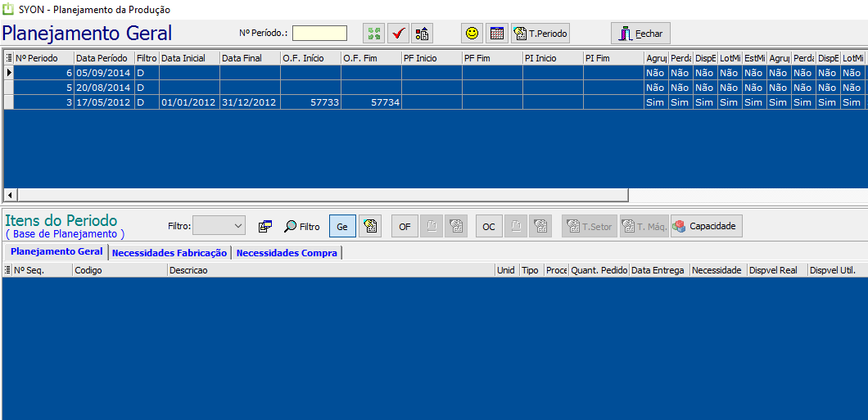This screenshot has height=420, width=868.
Task: Click the magnifier Filtro search button
Action: (302, 227)
